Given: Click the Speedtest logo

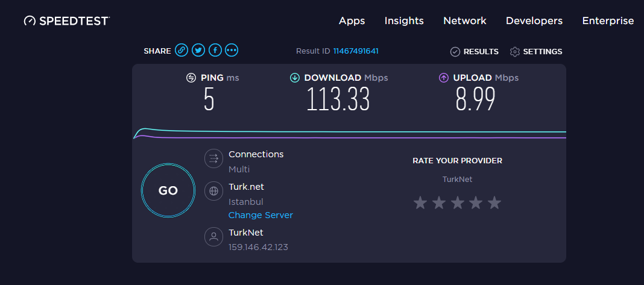Looking at the screenshot, I should point(67,21).
